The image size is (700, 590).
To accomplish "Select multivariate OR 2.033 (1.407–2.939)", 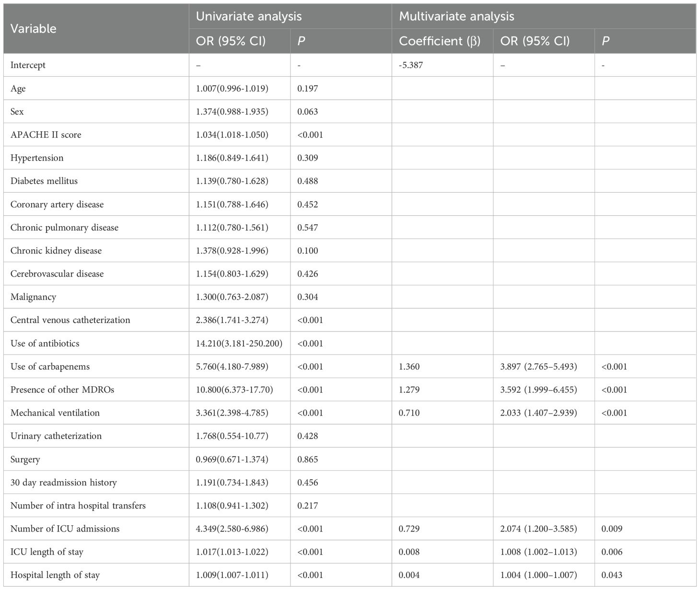I will click(538, 413).
